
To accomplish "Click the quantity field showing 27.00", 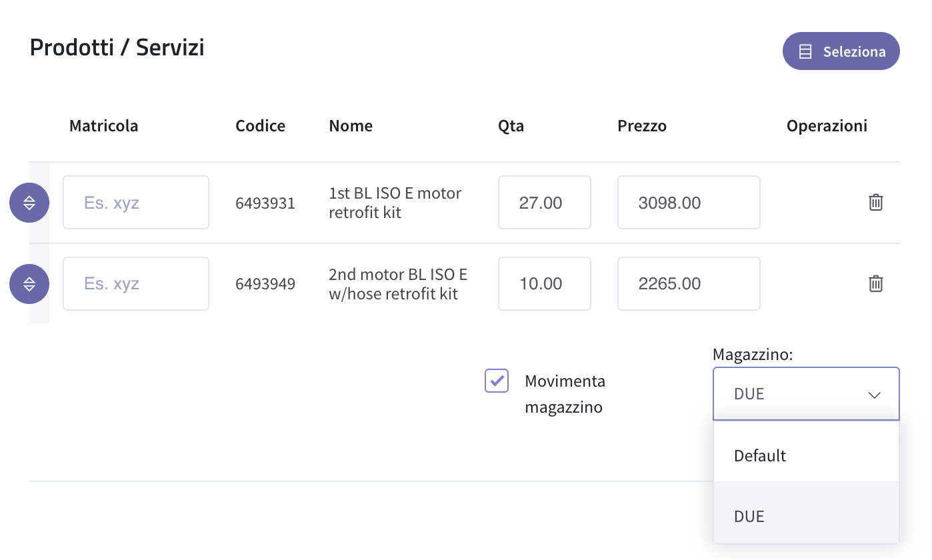I will tap(545, 203).
